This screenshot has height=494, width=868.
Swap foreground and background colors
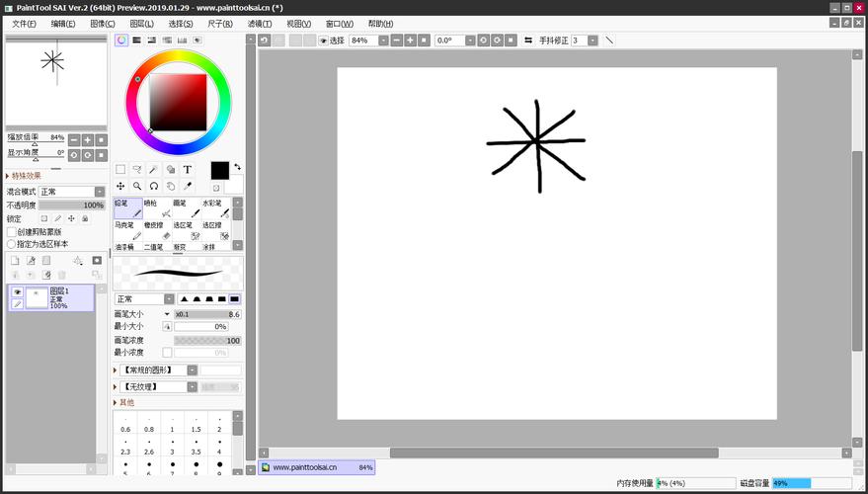237,167
